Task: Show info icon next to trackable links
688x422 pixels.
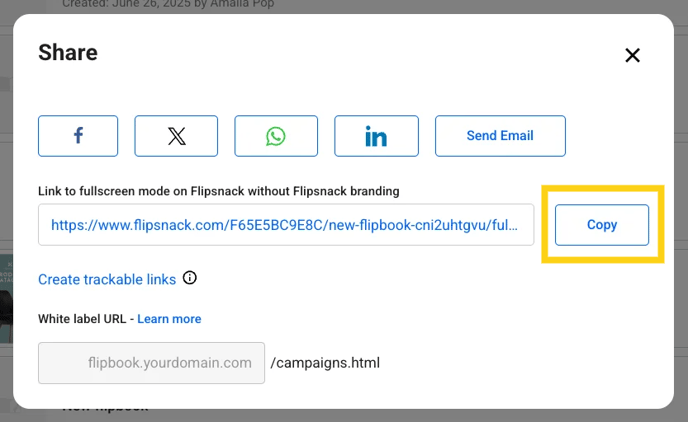Action: (190, 278)
